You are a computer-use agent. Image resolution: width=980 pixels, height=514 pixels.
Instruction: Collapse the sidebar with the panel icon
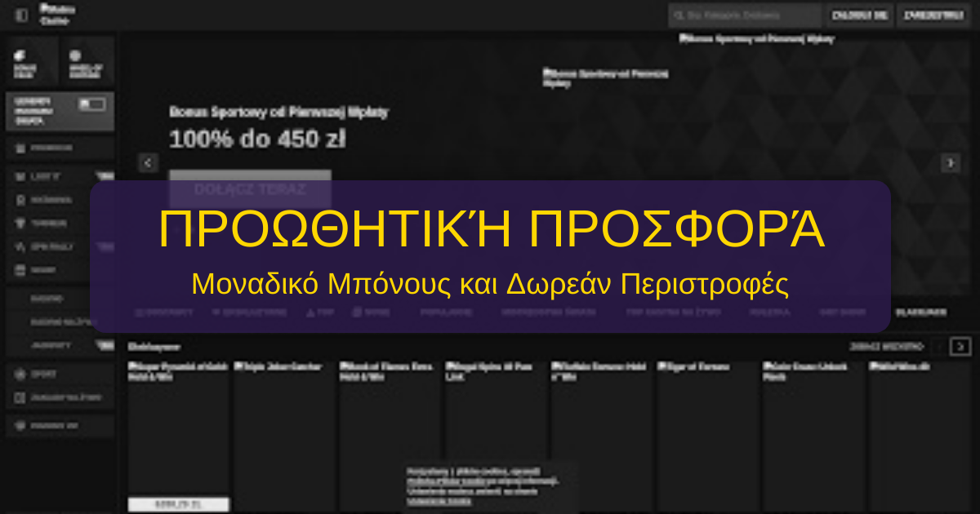pos(21,16)
